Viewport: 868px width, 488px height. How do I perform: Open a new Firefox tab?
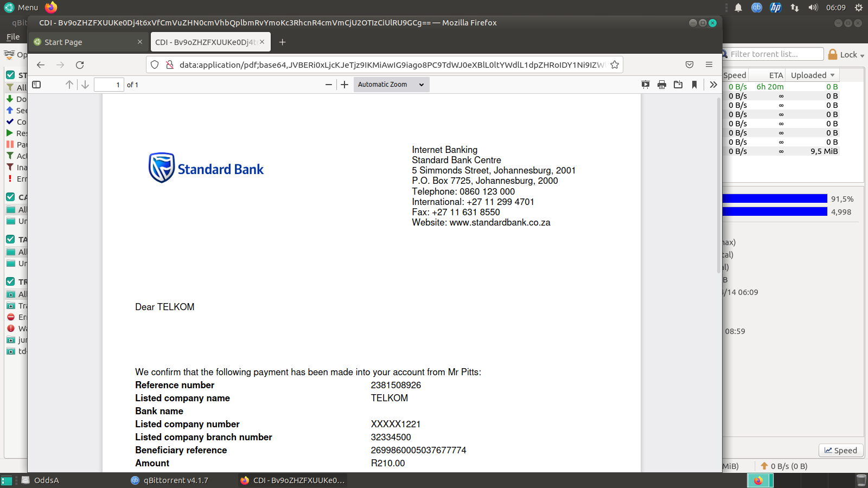282,42
